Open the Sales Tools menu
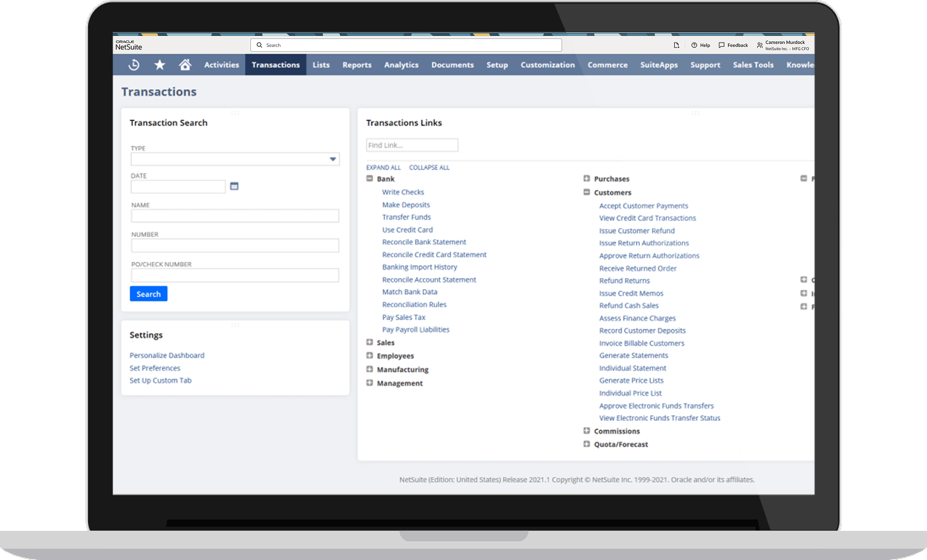Screen dimensions: 927x560 [753, 65]
